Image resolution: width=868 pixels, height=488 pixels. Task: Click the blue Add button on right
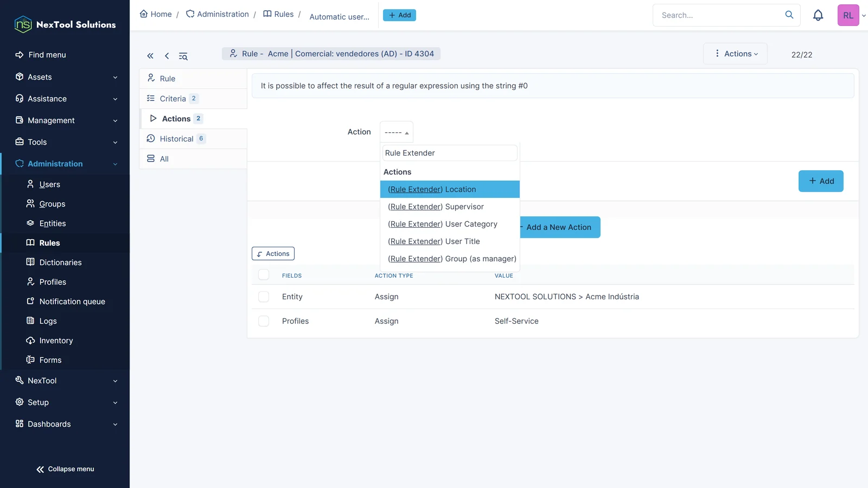[821, 181]
